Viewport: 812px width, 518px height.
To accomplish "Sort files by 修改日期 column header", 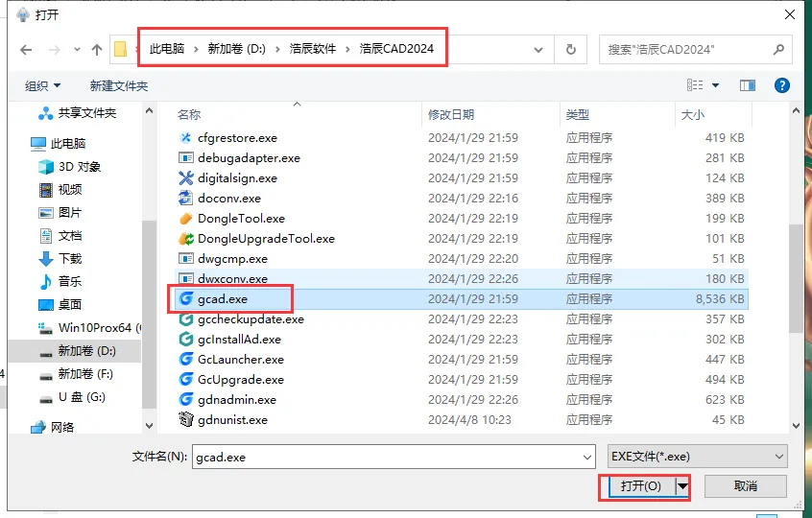I will point(450,115).
